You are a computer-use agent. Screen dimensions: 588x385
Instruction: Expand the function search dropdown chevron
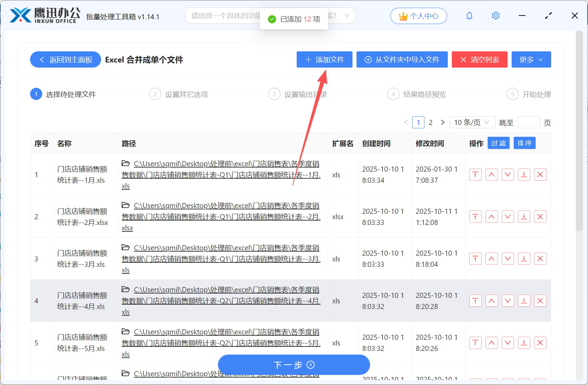pyautogui.click(x=347, y=16)
